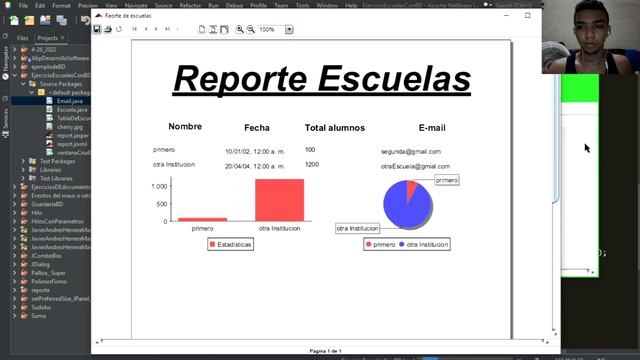This screenshot has width=640, height=360.
Task: Go to the first page of the report
Action: [x=134, y=29]
